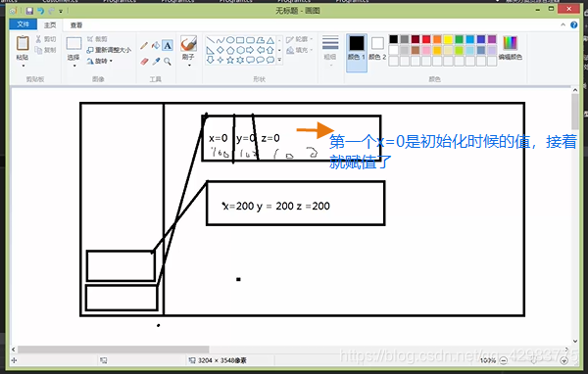Select the Fill with color bucket tool

156,46
